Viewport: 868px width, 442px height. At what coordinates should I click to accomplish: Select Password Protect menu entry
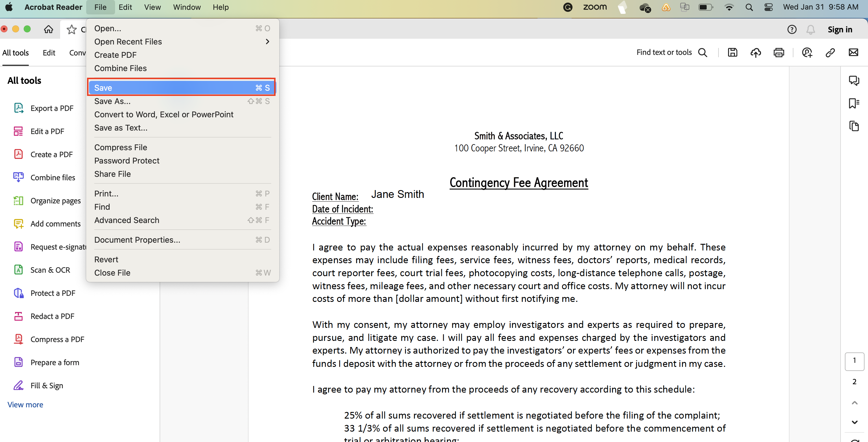(182, 161)
